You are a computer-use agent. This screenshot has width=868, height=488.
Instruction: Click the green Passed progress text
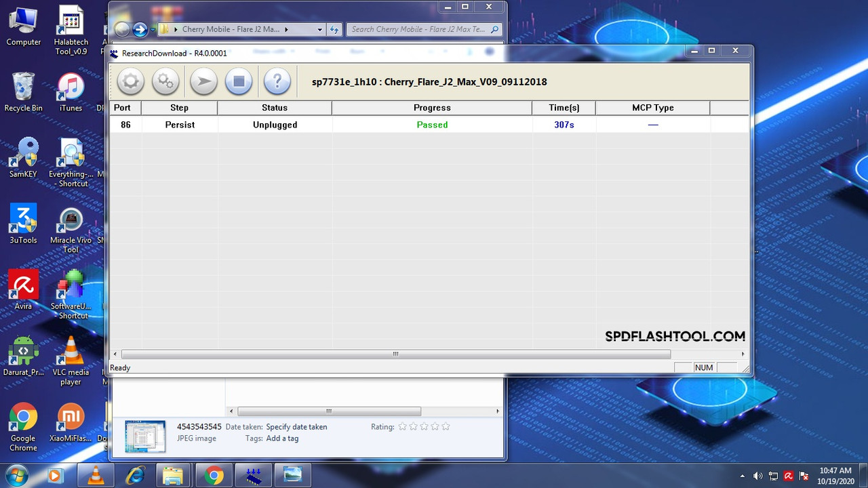pos(432,125)
